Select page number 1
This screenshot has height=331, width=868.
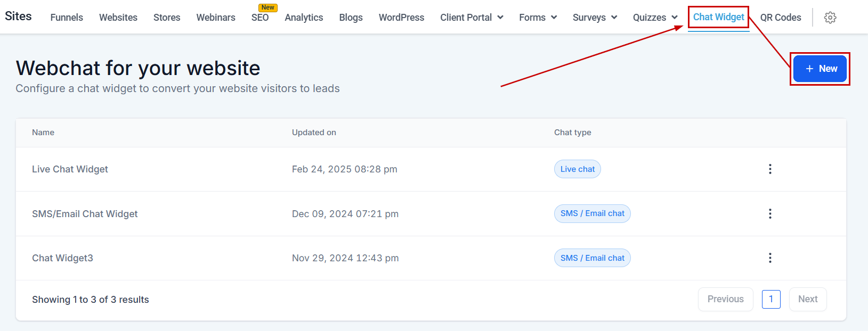pyautogui.click(x=771, y=299)
